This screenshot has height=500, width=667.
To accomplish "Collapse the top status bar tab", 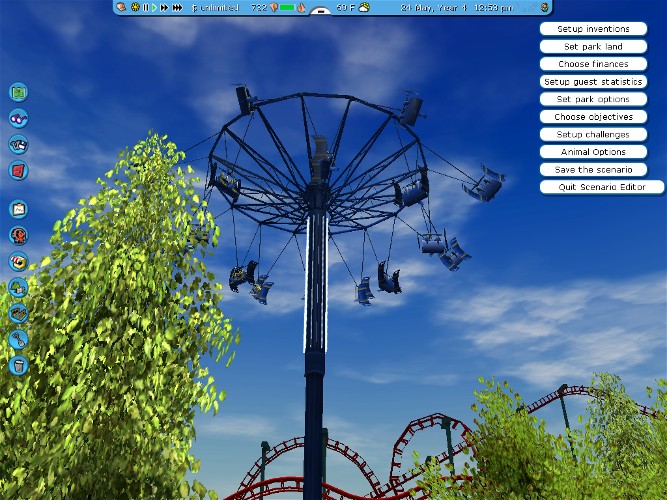I will (x=320, y=11).
